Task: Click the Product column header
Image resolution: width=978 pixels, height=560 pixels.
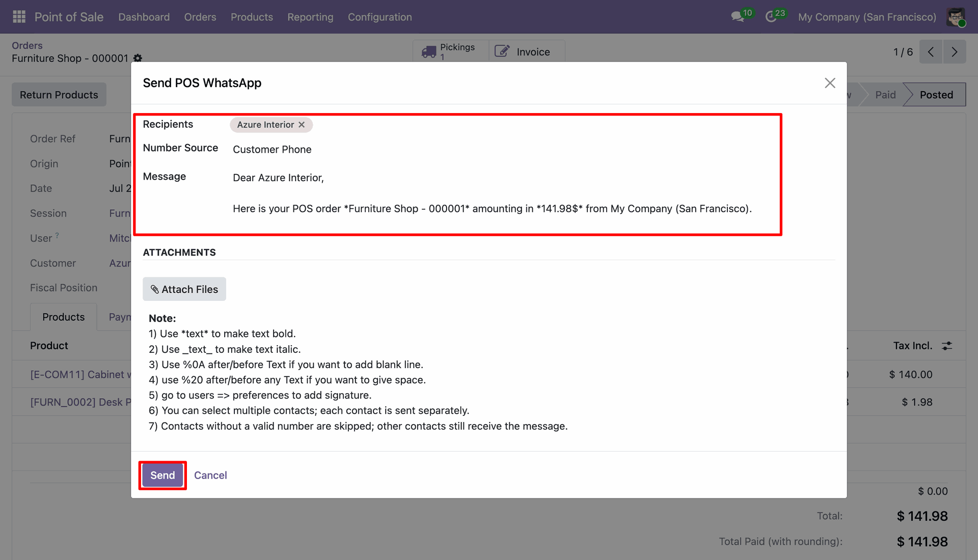Action: click(x=49, y=346)
